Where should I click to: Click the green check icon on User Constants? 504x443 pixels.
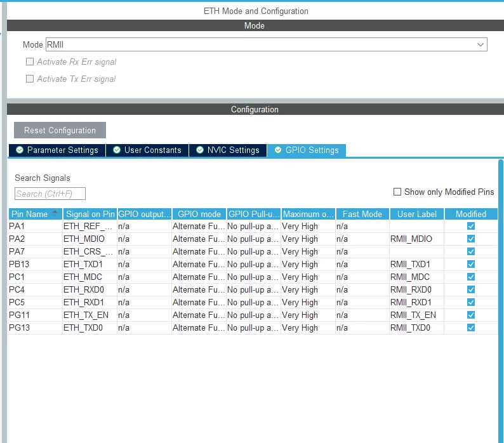[117, 150]
